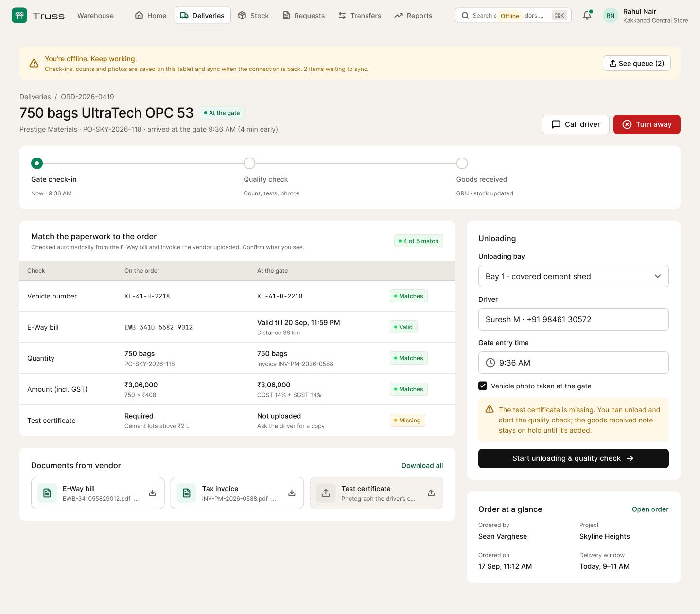The width and height of the screenshot is (700, 614).
Task: Click the Quality check step circle
Action: click(x=249, y=163)
